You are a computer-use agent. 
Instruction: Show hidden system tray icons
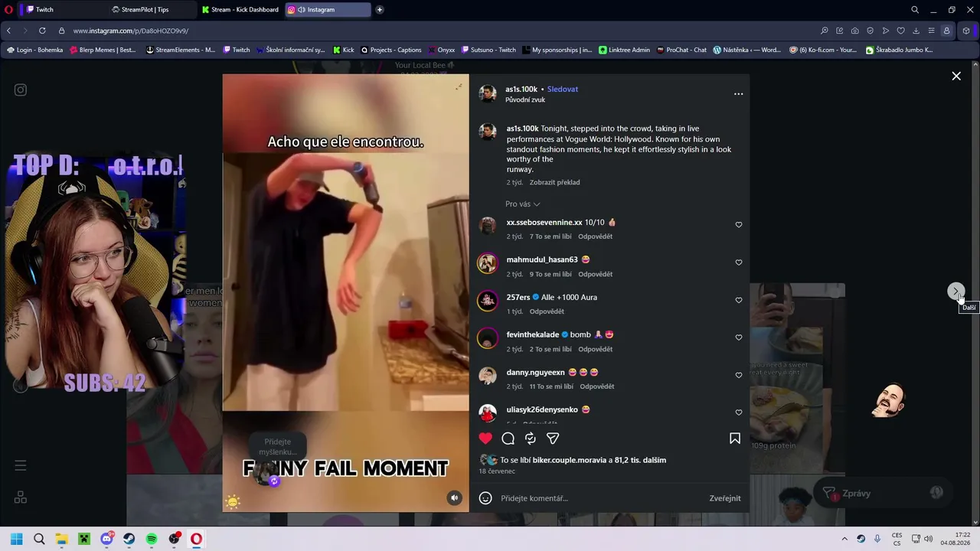click(844, 539)
